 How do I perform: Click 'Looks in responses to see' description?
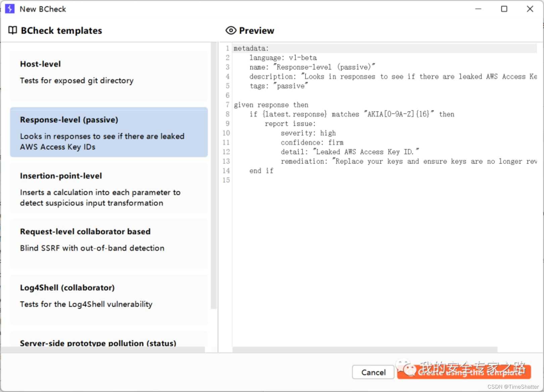[102, 141]
